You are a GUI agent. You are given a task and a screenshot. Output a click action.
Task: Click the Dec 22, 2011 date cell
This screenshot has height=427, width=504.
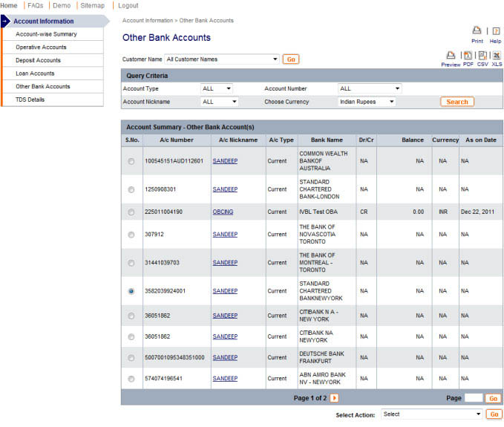click(477, 212)
